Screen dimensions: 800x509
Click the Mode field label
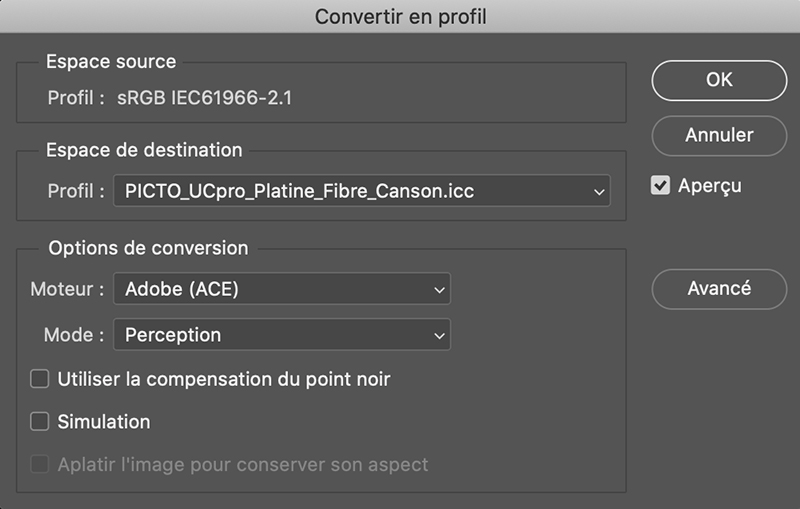(73, 335)
